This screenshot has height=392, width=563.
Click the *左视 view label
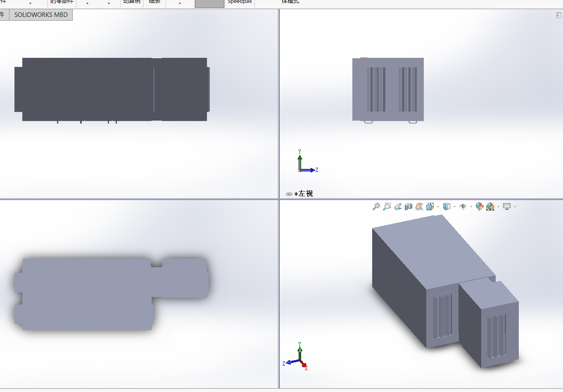[304, 193]
